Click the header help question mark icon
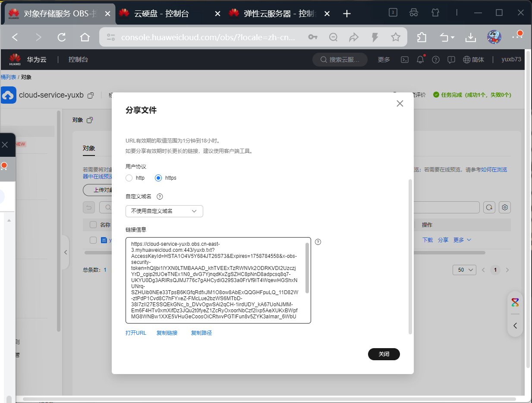Image resolution: width=532 pixels, height=403 pixels. pos(436,60)
